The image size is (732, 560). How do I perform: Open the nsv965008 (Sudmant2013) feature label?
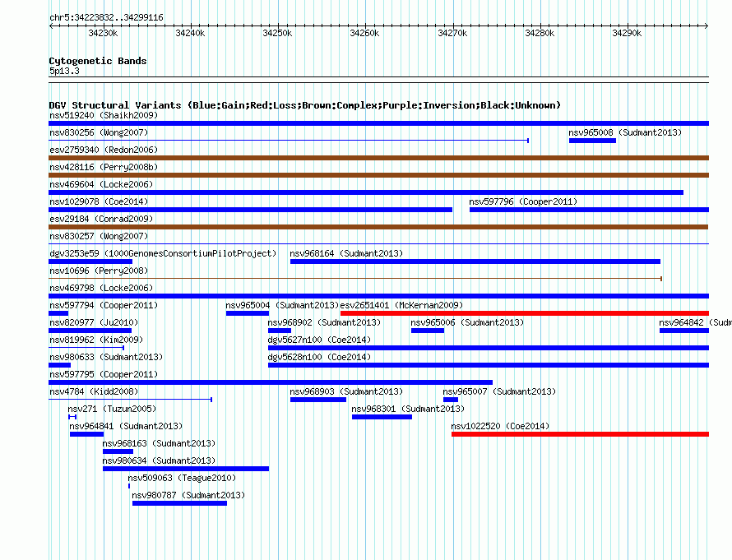(x=625, y=132)
